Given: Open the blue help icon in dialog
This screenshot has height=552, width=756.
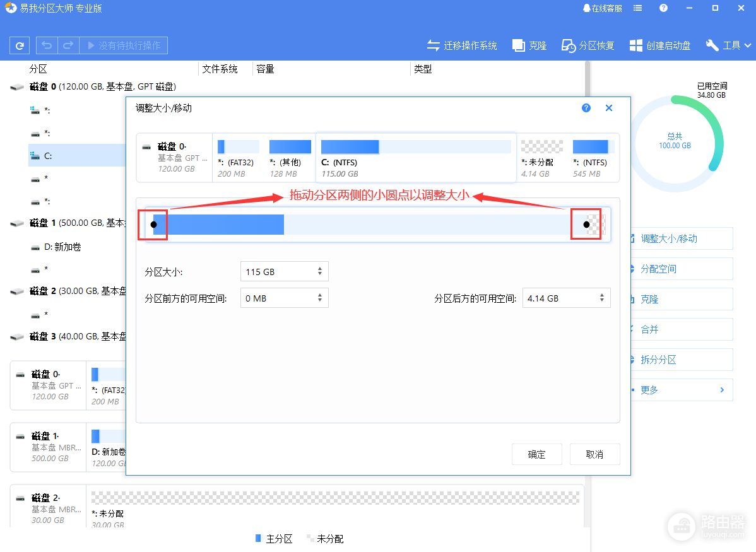Looking at the screenshot, I should (x=586, y=108).
